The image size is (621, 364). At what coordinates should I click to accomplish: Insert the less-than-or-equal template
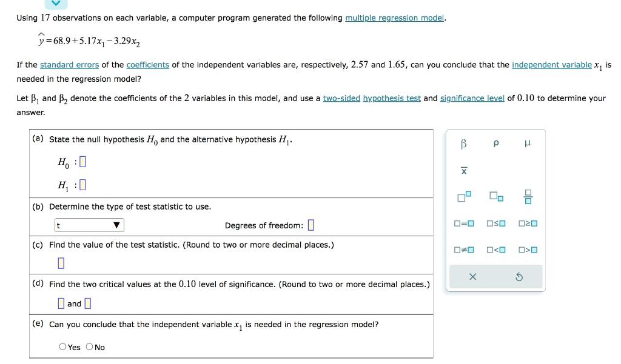(x=495, y=223)
